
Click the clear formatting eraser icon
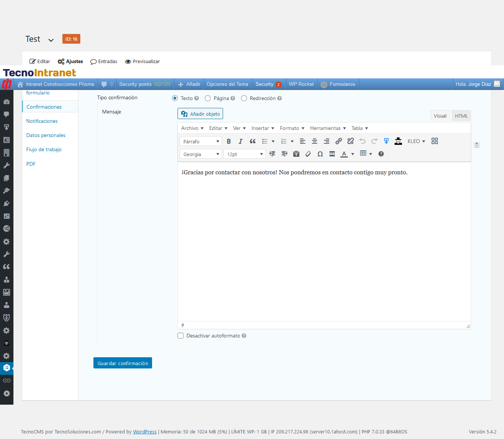308,154
